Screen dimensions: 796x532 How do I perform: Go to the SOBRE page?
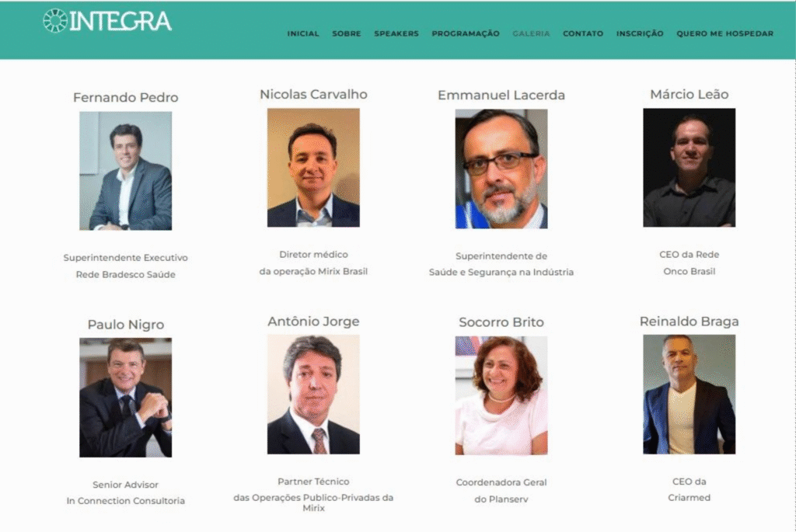tap(347, 33)
